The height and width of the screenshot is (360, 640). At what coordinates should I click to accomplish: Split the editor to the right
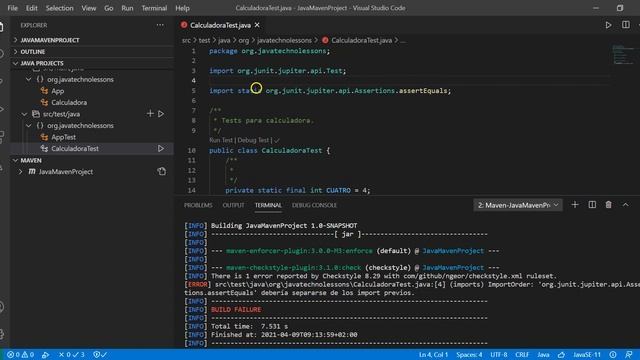click(x=626, y=25)
